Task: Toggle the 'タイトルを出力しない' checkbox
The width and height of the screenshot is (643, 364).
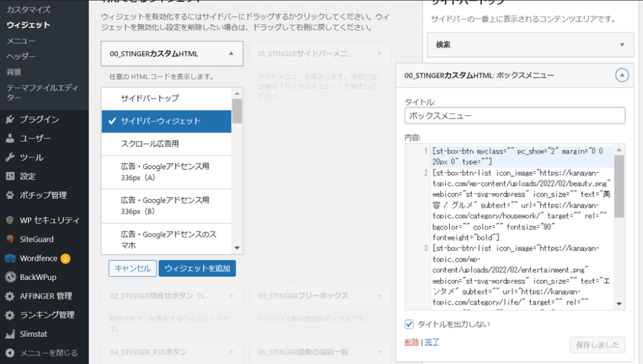Action: click(x=409, y=324)
